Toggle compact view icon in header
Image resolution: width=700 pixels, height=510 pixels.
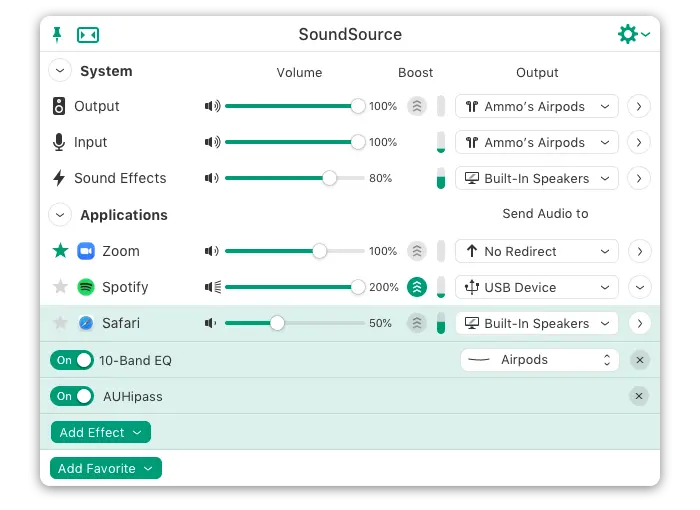pos(88,35)
